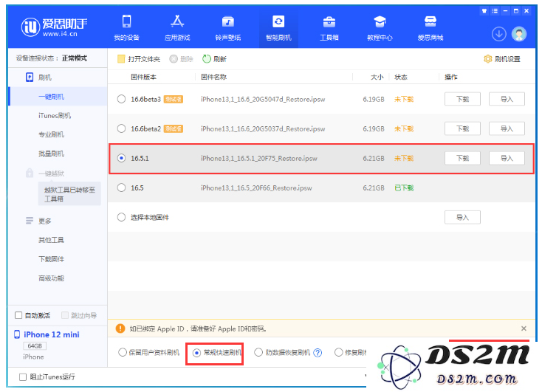Open the 铃声壁纸 ringtones and wallpapers tab
This screenshot has width=542, height=392.
coord(227,28)
